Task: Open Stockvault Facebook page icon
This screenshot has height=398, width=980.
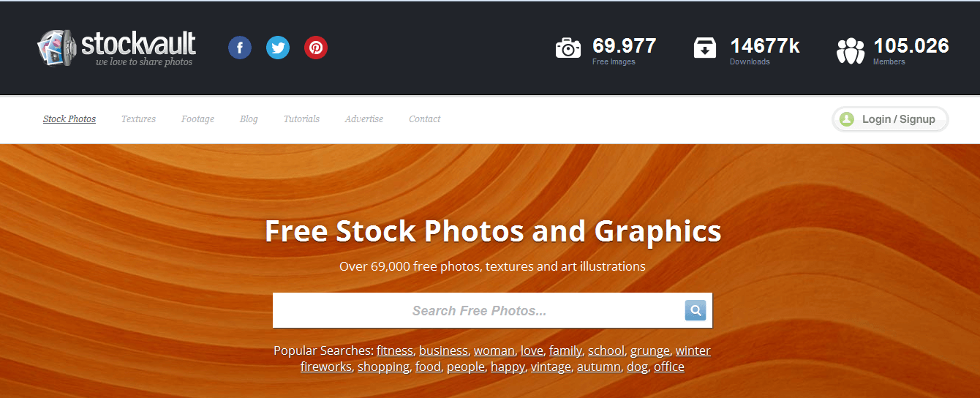Action: pos(240,48)
